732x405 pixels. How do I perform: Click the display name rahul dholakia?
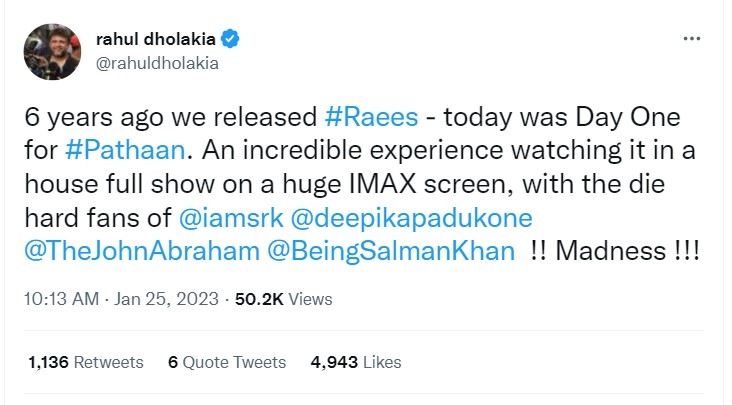click(155, 41)
